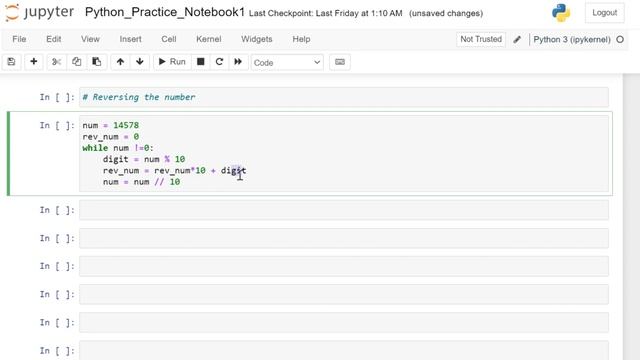
Task: Open the command palette keyboard icon
Action: coord(340,62)
